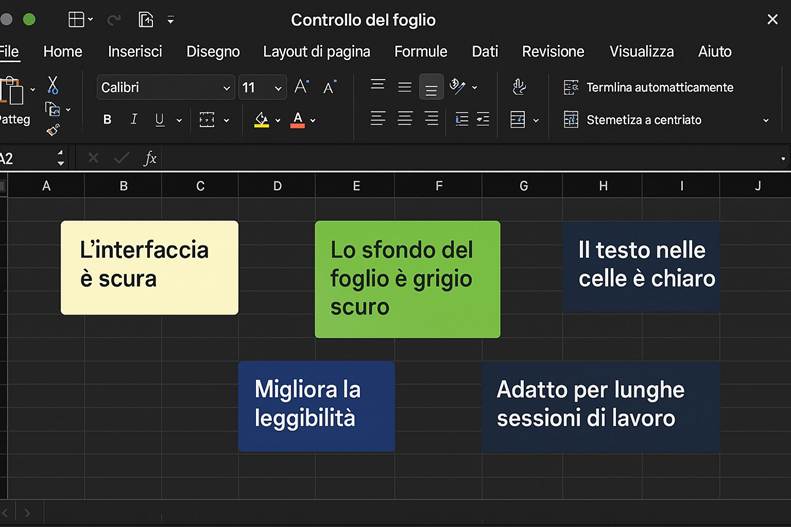The image size is (791, 527).
Task: Click the name box stepper arrows
Action: click(61, 158)
